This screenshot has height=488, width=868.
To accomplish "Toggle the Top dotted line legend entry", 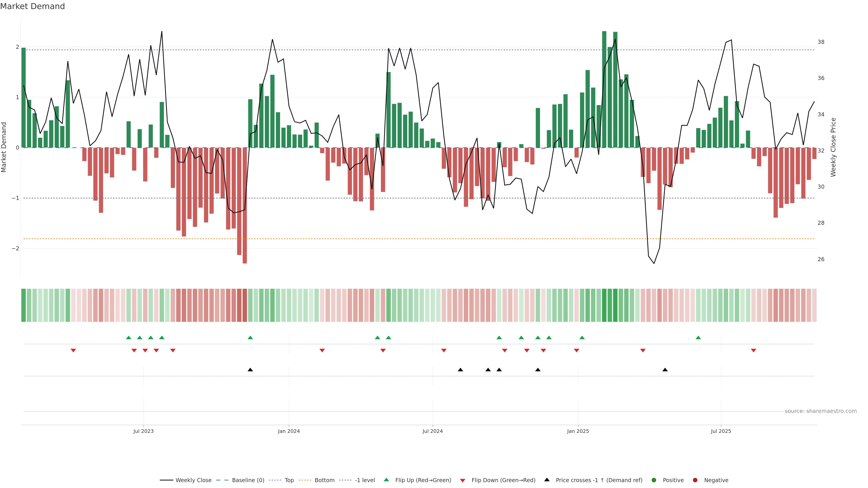I will (x=289, y=480).
